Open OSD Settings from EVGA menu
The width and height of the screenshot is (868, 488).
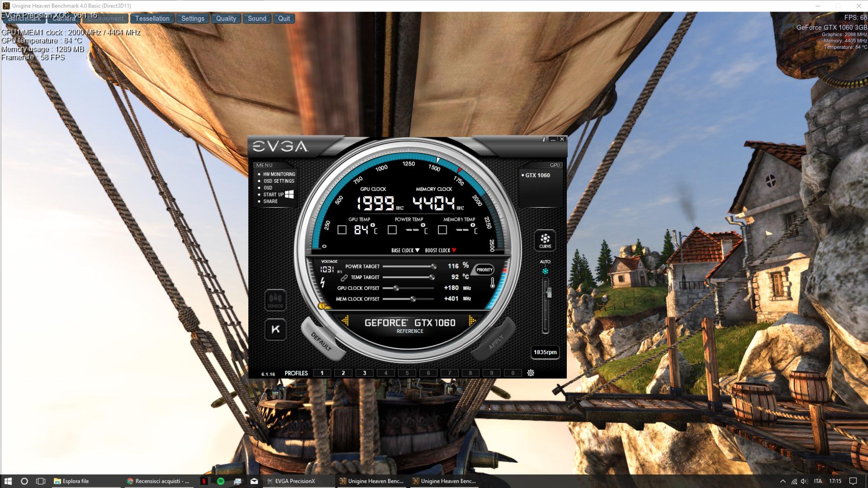279,181
